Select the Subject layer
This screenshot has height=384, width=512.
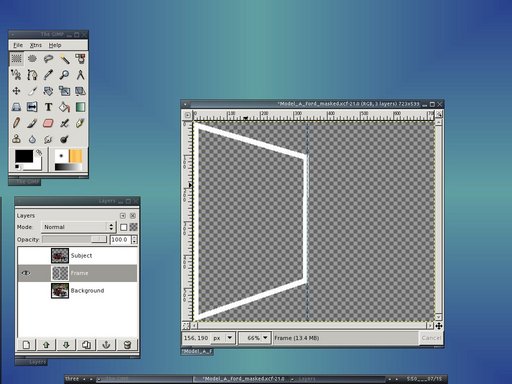(77, 256)
